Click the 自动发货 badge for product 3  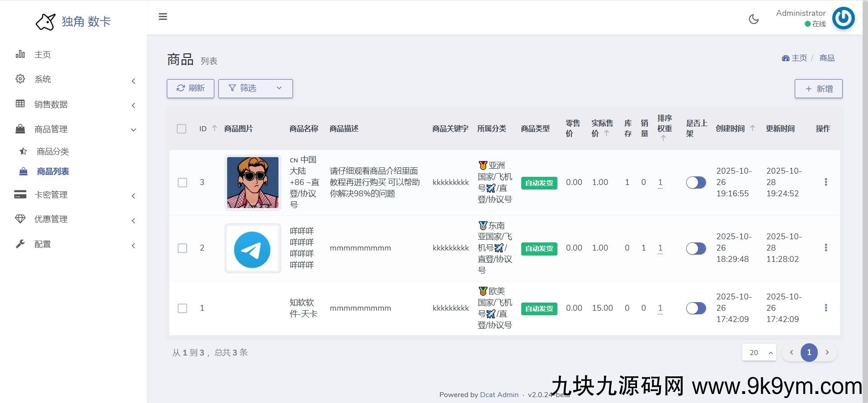[x=539, y=183]
